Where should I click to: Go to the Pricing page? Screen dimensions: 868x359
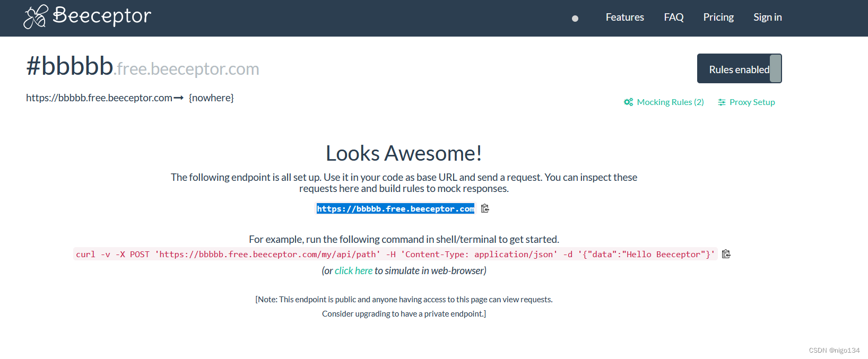click(718, 17)
